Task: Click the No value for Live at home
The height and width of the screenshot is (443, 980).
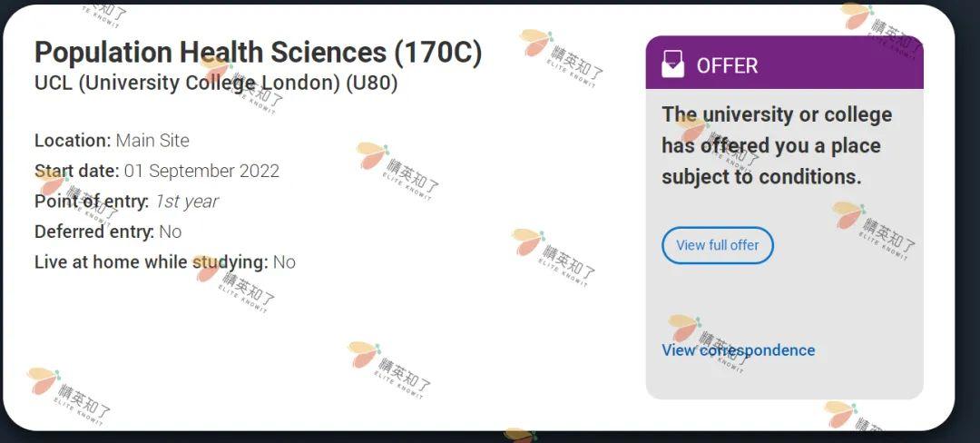Action: click(284, 262)
